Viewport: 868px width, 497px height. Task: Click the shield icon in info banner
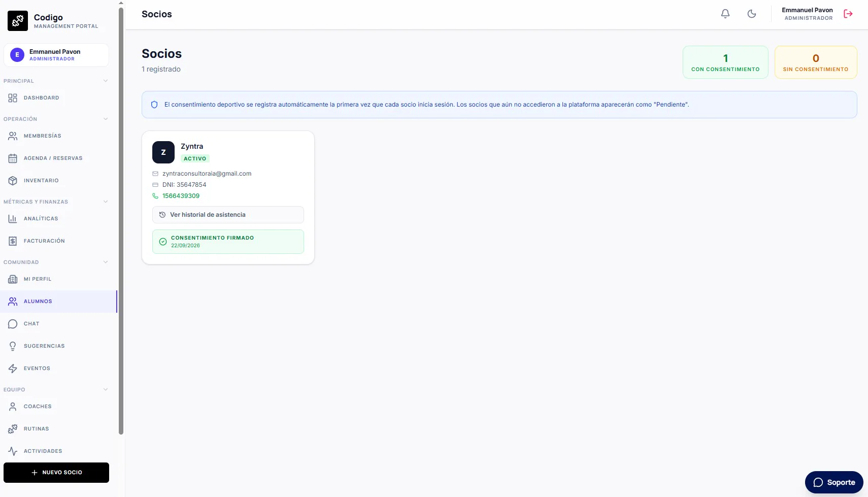pyautogui.click(x=154, y=105)
